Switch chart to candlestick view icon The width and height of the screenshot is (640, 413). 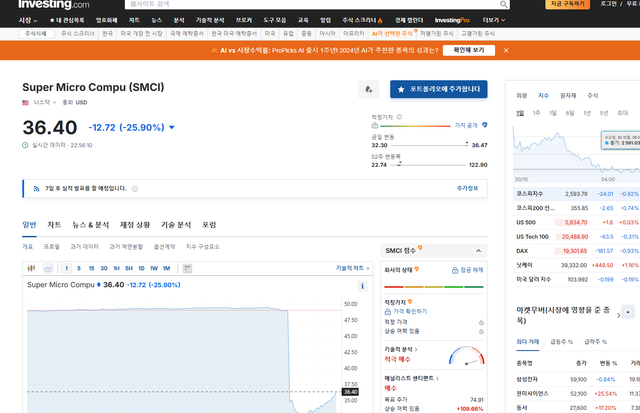coord(31,268)
